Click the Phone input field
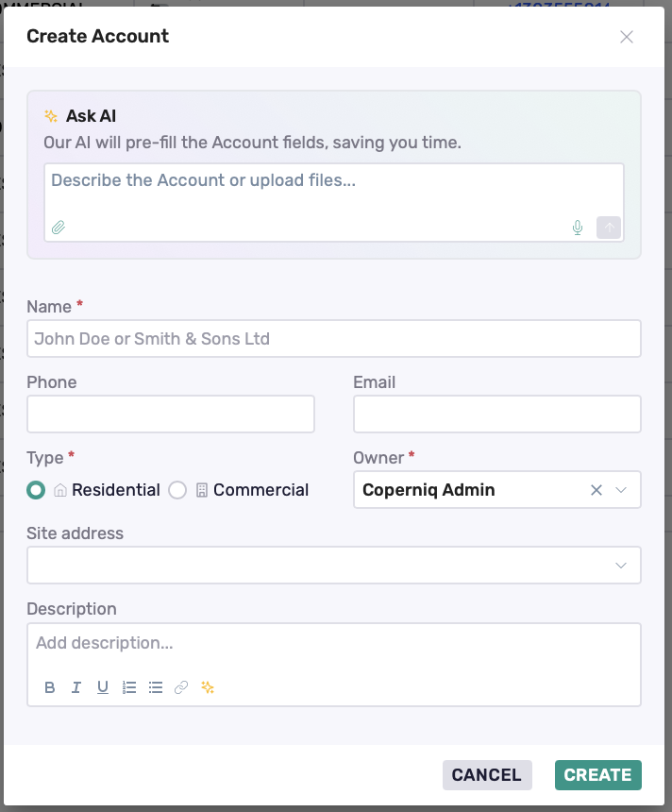Viewport: 672px width, 812px height. (171, 414)
